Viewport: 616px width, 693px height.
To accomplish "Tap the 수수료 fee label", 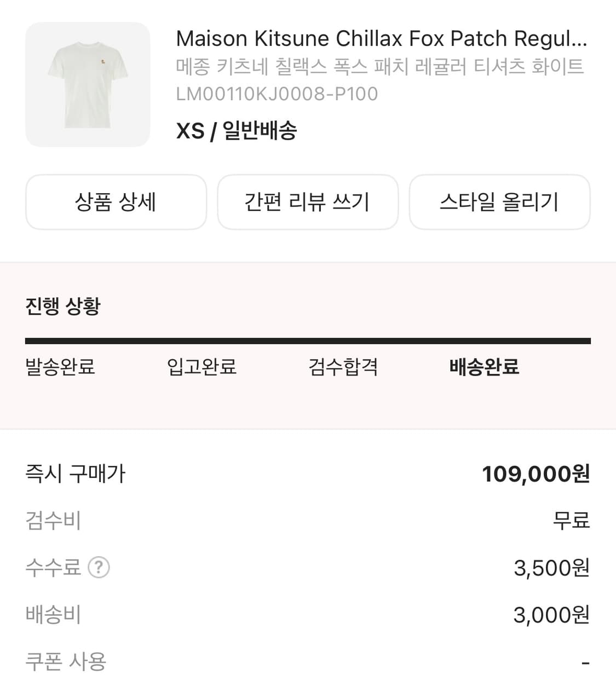I will (x=53, y=568).
